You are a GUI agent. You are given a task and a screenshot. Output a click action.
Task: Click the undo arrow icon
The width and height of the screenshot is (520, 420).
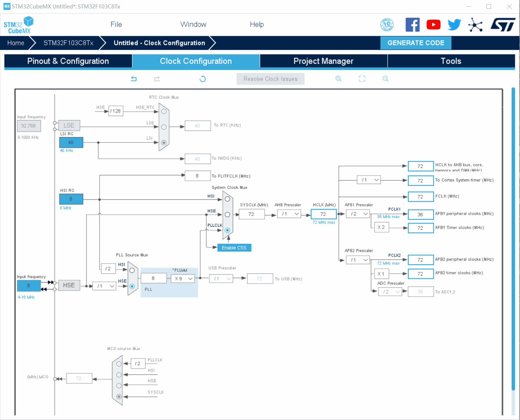click(134, 79)
